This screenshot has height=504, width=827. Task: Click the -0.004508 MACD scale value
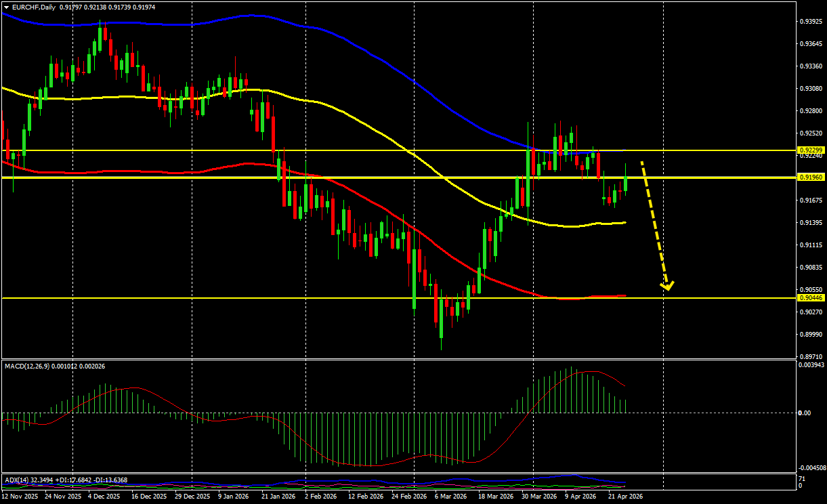[811, 468]
